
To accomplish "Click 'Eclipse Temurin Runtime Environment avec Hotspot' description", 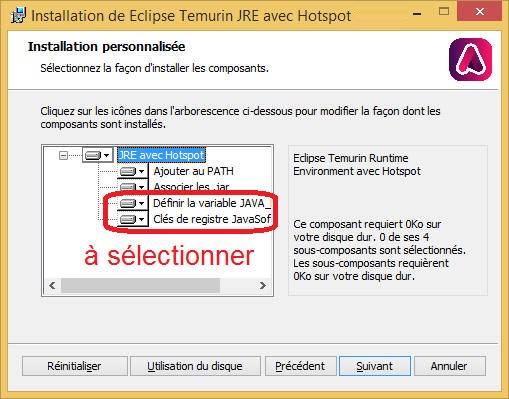I will click(357, 165).
